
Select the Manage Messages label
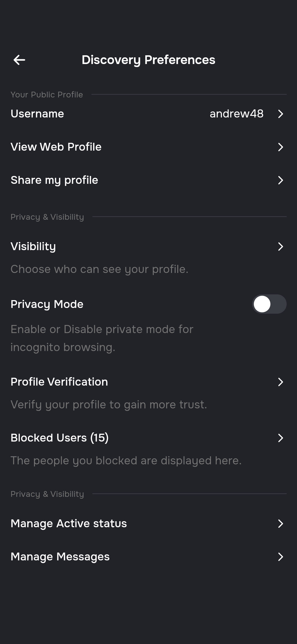[x=60, y=557]
